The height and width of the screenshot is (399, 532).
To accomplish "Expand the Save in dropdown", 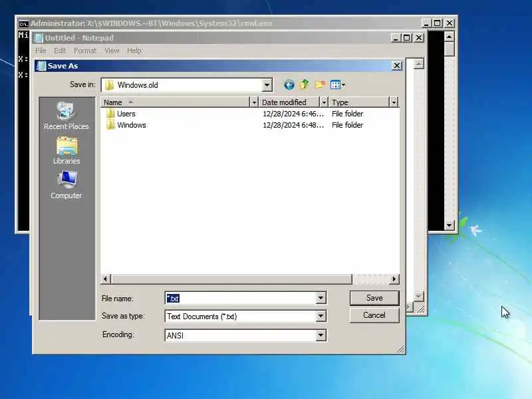I will (267, 85).
